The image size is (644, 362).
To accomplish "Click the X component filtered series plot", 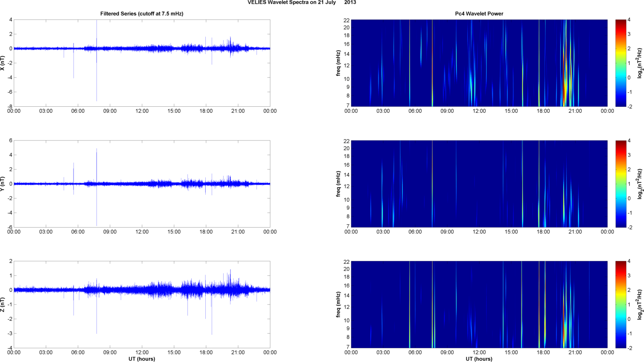I will tap(142, 63).
